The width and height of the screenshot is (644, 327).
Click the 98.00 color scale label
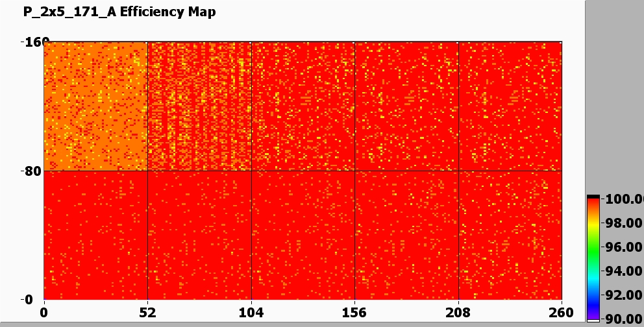pos(624,223)
